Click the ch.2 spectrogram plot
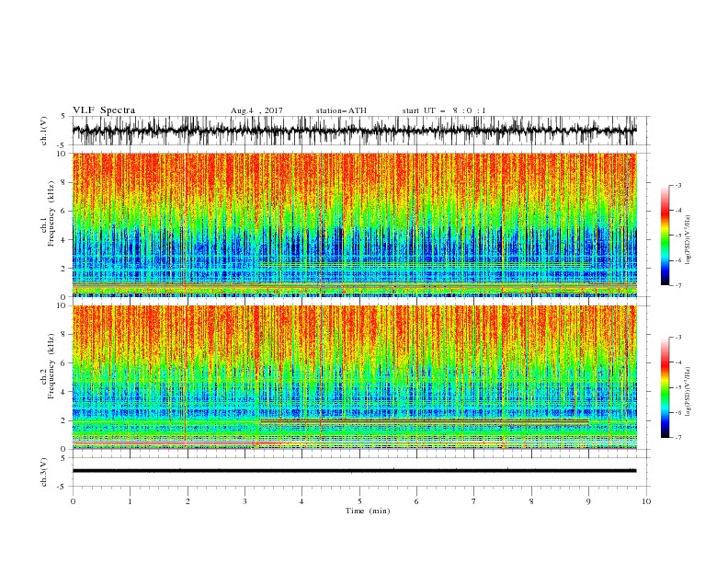Screen dimensions: 728x563 click(354, 377)
